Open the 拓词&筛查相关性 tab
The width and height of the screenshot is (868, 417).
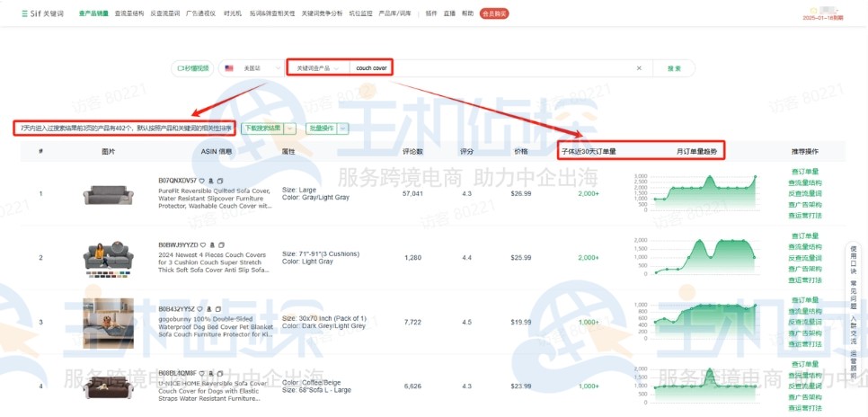[x=271, y=13]
